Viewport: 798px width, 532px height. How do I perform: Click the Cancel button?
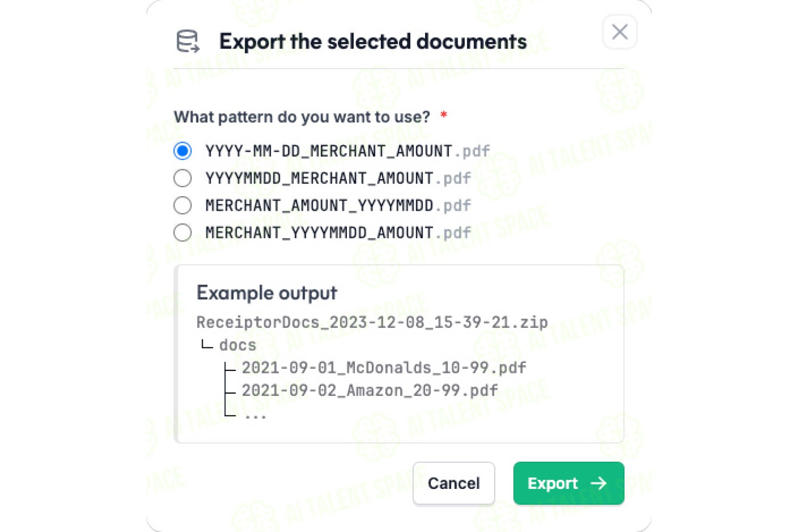coord(454,483)
